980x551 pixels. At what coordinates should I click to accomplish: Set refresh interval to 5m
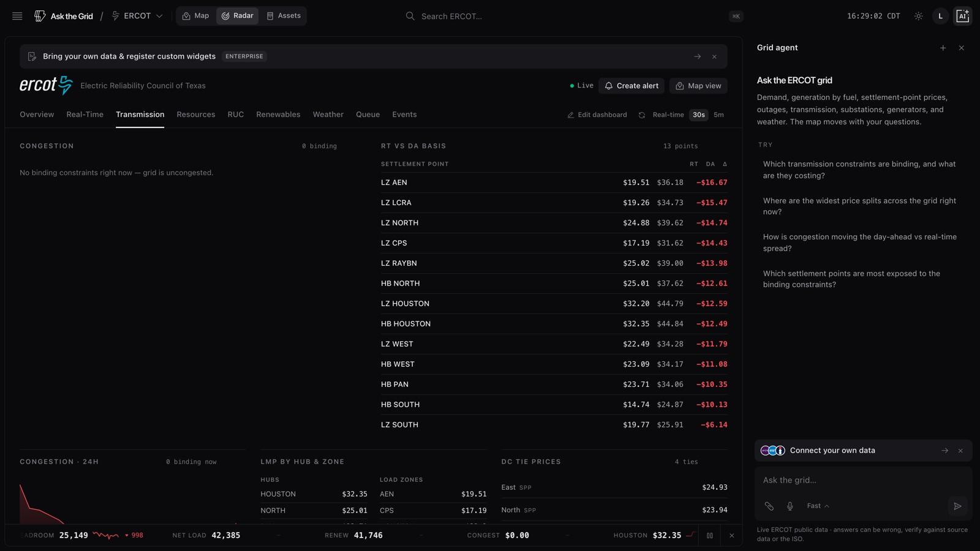(718, 115)
